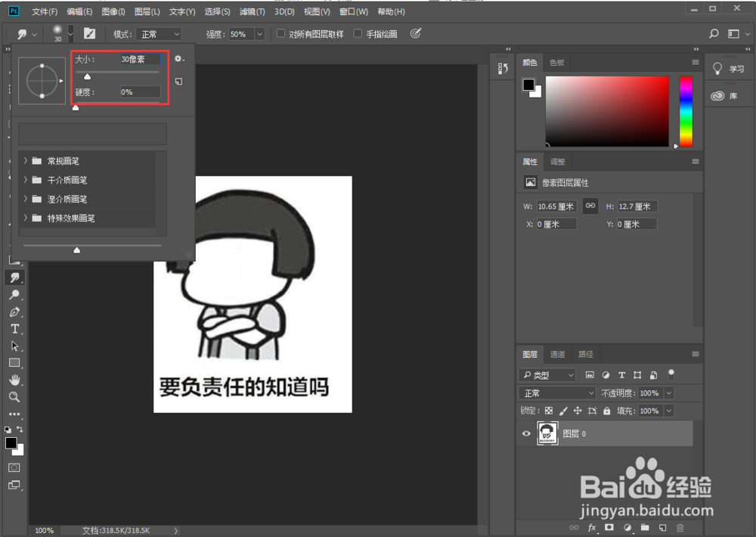756x537 pixels.
Task: Open layer blend mode dropdown
Action: click(x=557, y=393)
